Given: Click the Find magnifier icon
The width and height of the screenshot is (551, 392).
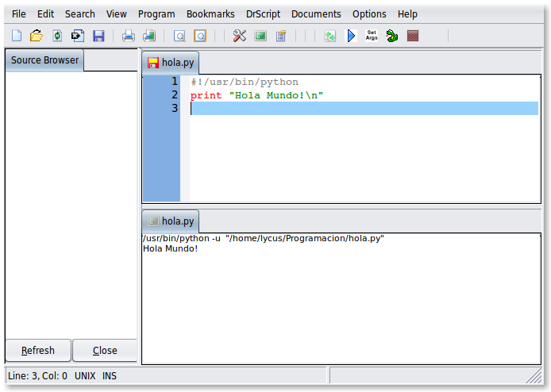Looking at the screenshot, I should (179, 36).
